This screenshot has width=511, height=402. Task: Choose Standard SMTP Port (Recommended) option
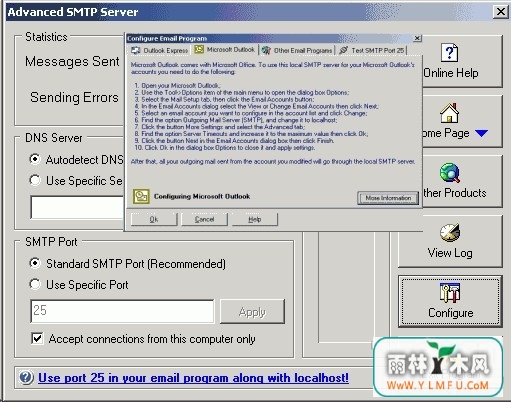[x=35, y=263]
